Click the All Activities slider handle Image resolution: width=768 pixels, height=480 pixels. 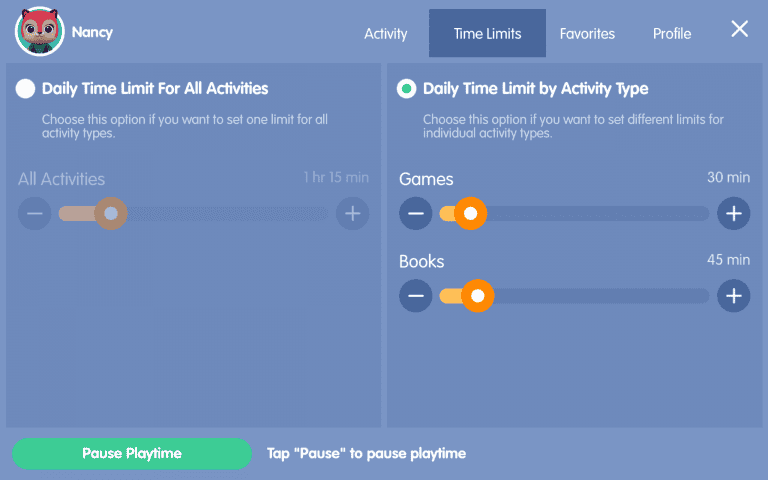(111, 213)
